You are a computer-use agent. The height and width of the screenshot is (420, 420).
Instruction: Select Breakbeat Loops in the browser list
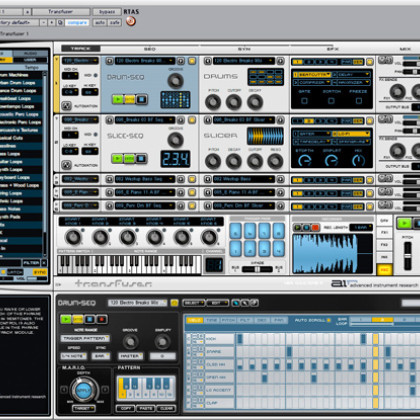(x=21, y=98)
